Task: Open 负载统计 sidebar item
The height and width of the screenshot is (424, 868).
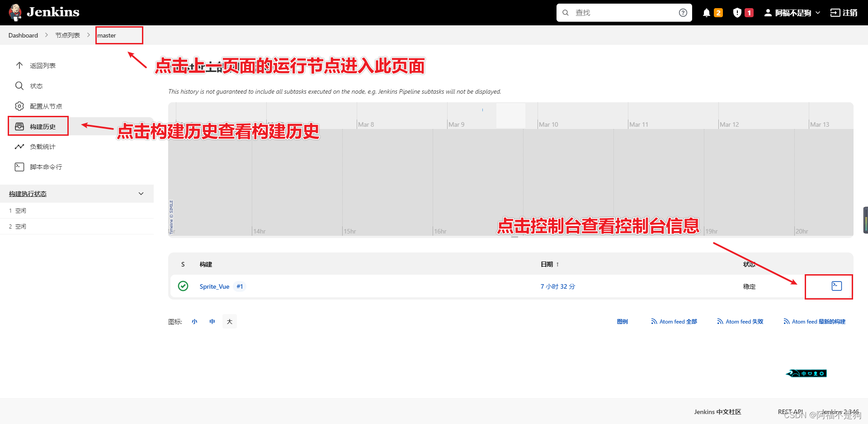Action: 42,147
